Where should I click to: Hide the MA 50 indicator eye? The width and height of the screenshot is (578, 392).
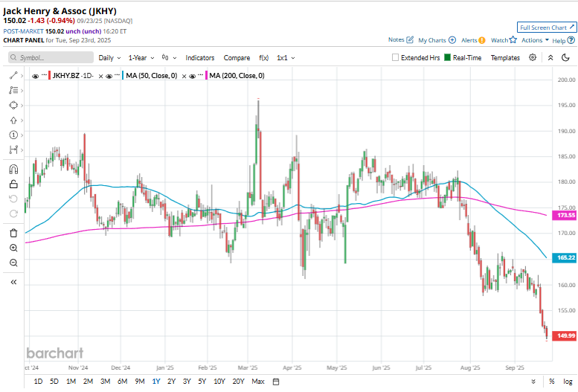coord(109,76)
